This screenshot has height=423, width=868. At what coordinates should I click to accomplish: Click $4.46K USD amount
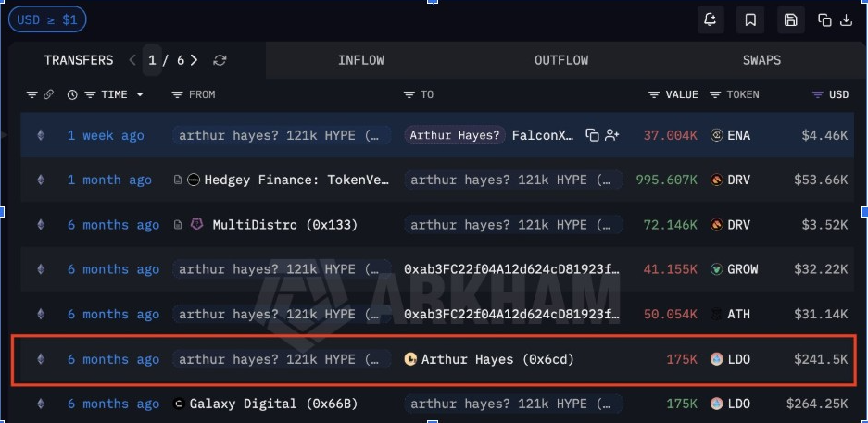click(x=824, y=135)
